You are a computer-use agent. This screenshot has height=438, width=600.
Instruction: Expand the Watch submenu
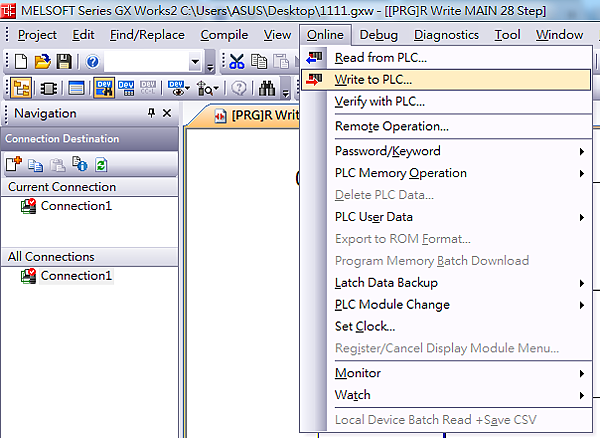pos(446,395)
